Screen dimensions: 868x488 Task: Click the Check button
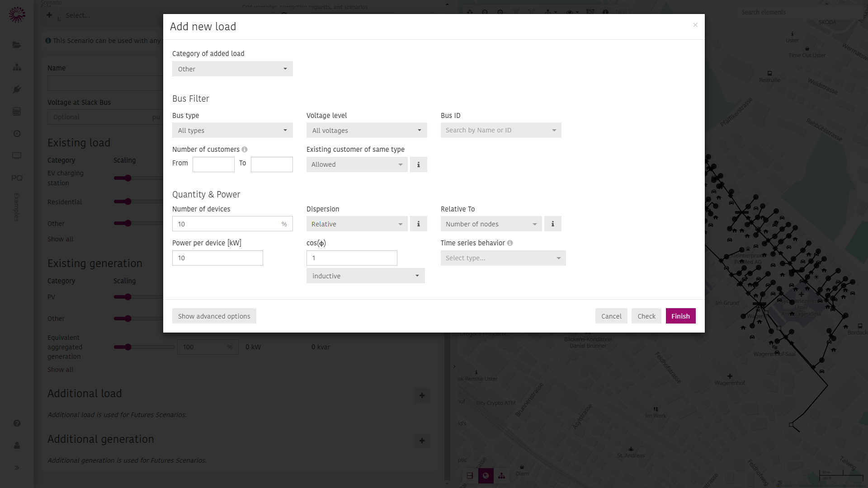click(x=646, y=316)
